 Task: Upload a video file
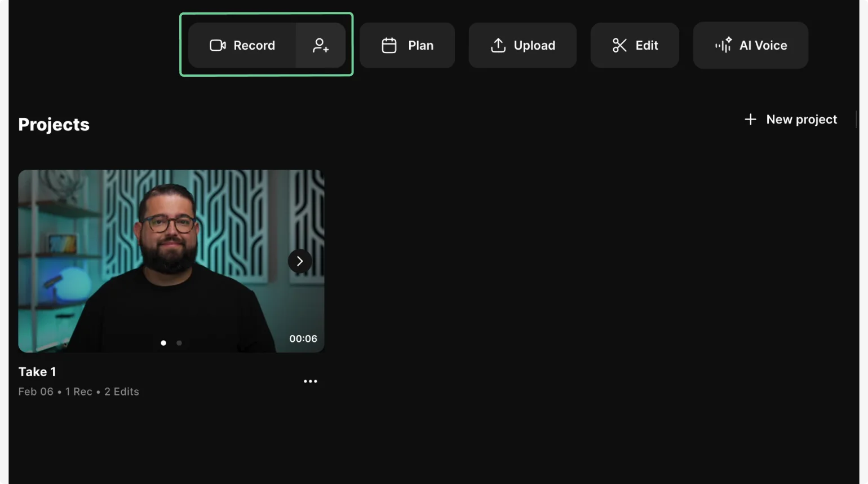tap(522, 45)
